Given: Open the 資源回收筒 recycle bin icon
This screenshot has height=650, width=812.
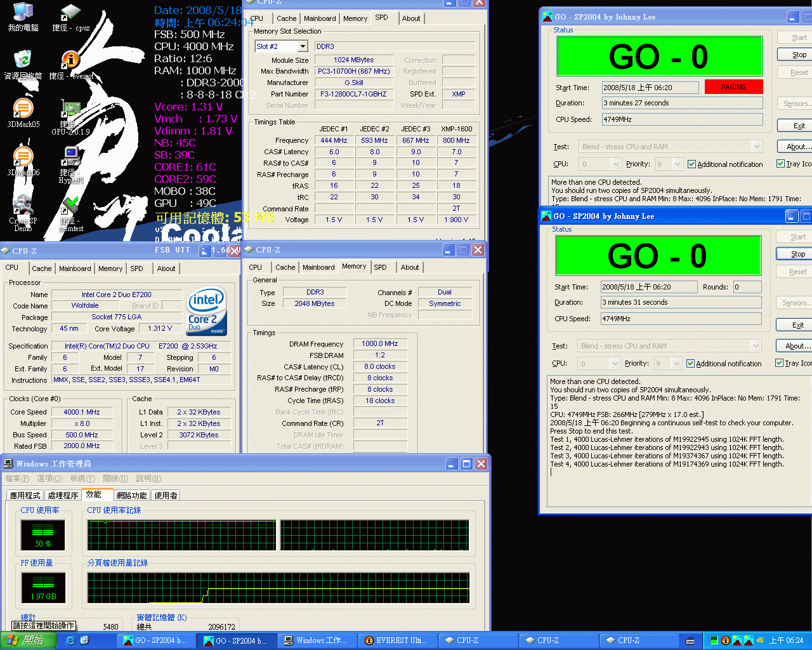Looking at the screenshot, I should [x=23, y=65].
